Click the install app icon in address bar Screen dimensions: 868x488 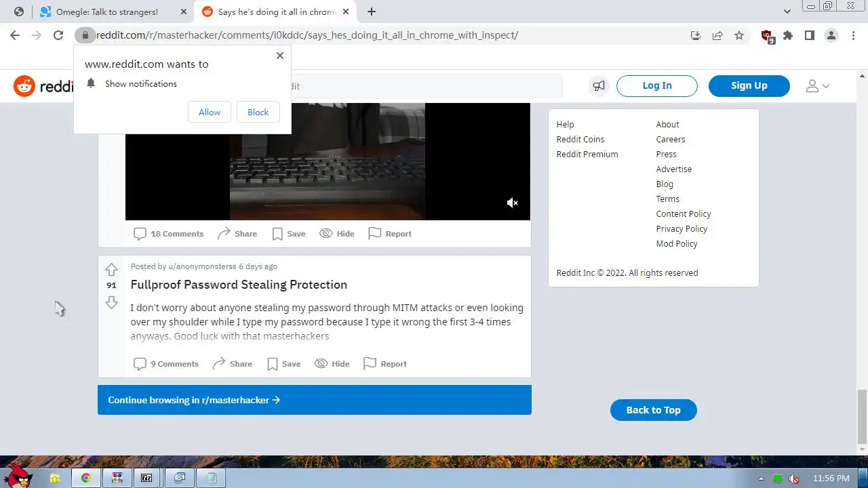pos(696,35)
